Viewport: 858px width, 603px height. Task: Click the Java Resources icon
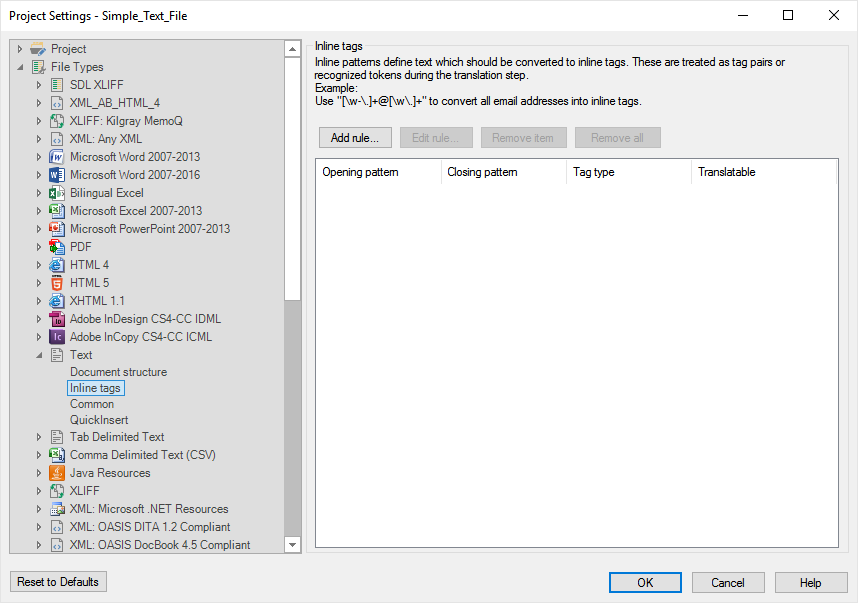tap(57, 473)
